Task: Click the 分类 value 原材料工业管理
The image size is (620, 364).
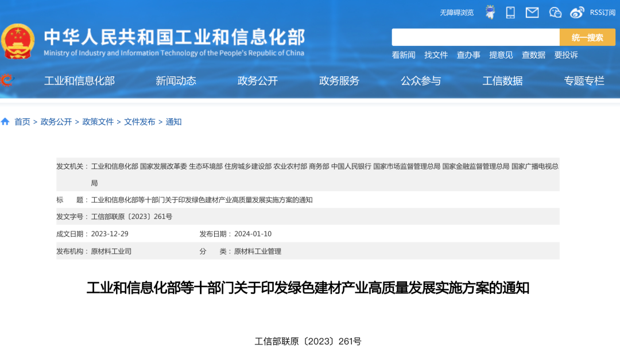Action: (257, 251)
